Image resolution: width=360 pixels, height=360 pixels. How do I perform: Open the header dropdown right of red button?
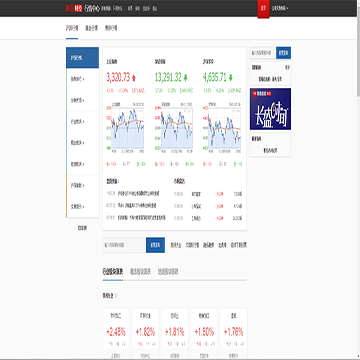click(x=280, y=8)
